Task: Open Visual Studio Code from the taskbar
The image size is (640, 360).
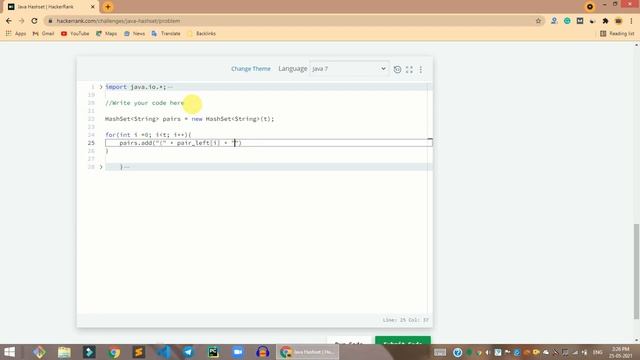Action: pyautogui.click(x=164, y=352)
